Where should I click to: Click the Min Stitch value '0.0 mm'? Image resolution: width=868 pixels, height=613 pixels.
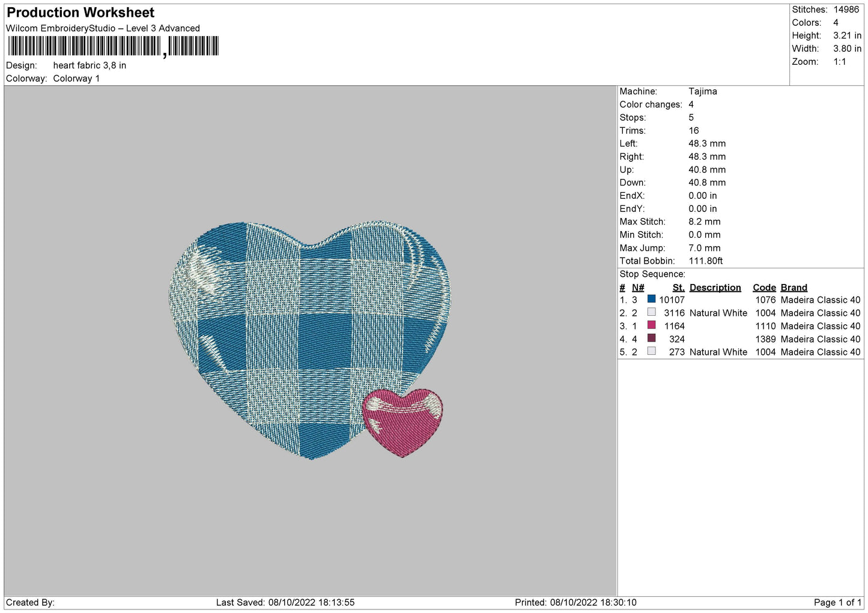tap(704, 235)
